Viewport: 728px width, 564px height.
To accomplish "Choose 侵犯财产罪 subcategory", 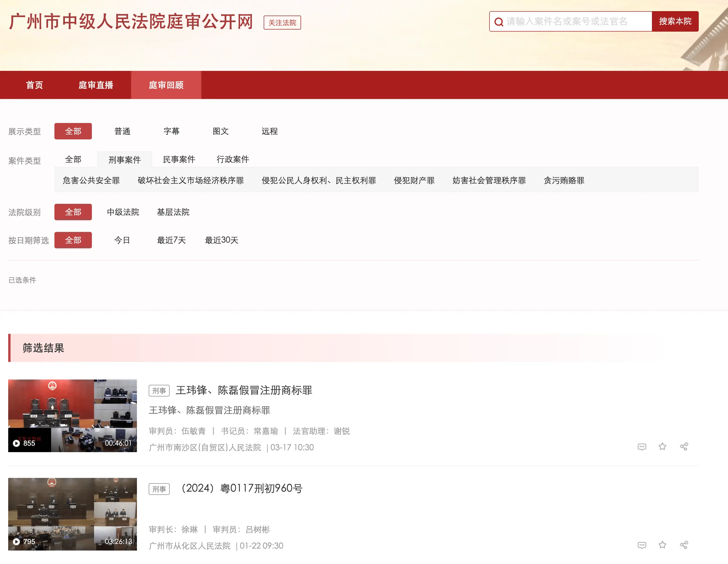I will coord(414,180).
